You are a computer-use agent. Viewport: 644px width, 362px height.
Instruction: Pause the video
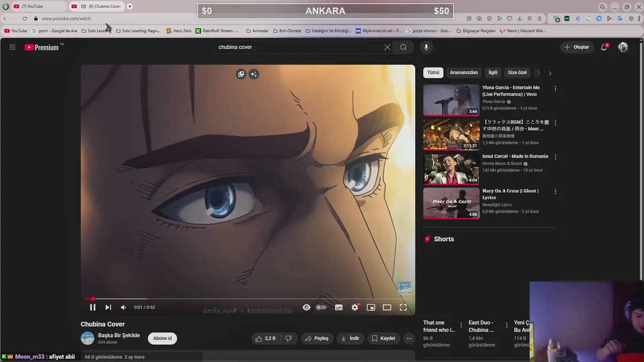click(x=93, y=307)
